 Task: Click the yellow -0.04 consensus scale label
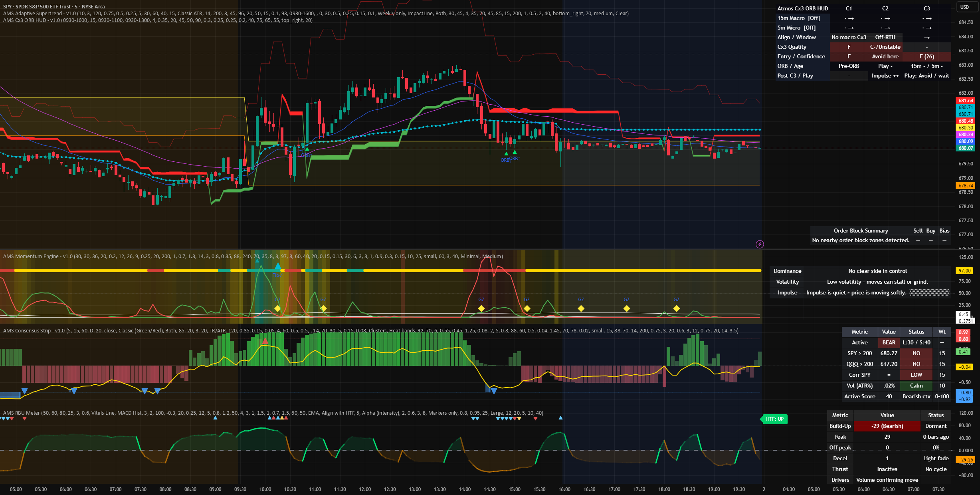click(x=964, y=367)
